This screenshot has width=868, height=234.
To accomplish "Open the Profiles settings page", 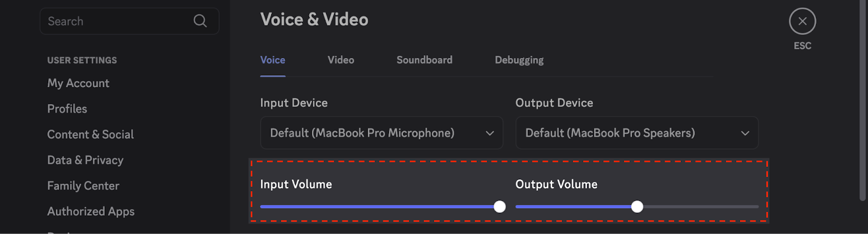I will pyautogui.click(x=67, y=109).
